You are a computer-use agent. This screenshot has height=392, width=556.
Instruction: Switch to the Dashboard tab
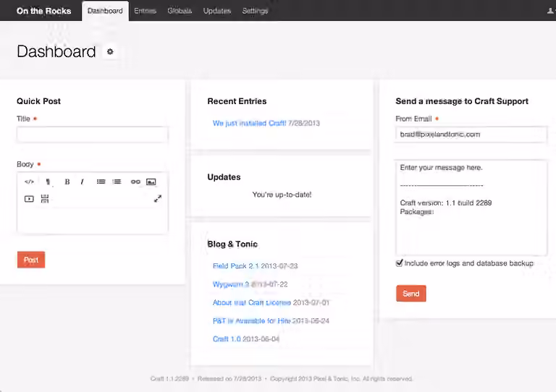pyautogui.click(x=105, y=11)
